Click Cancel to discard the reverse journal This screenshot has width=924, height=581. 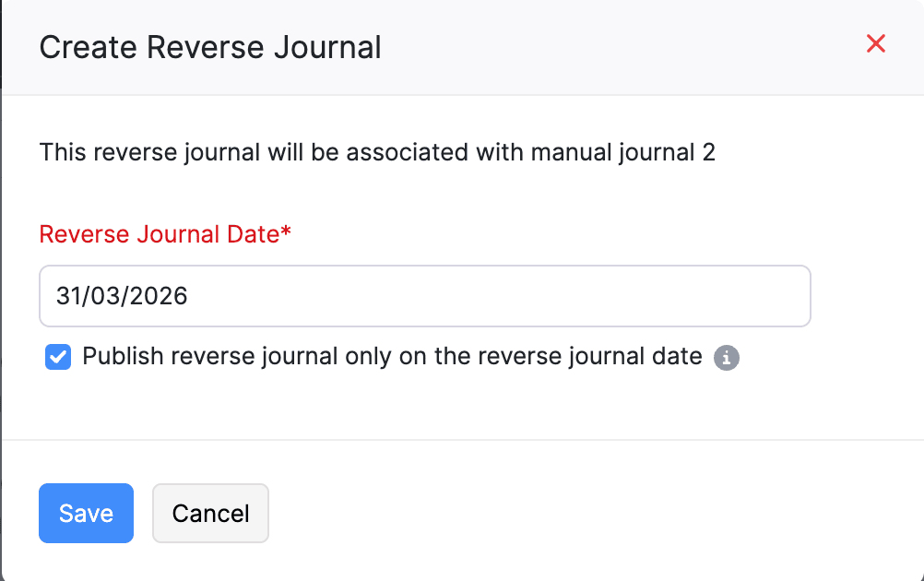[210, 513]
